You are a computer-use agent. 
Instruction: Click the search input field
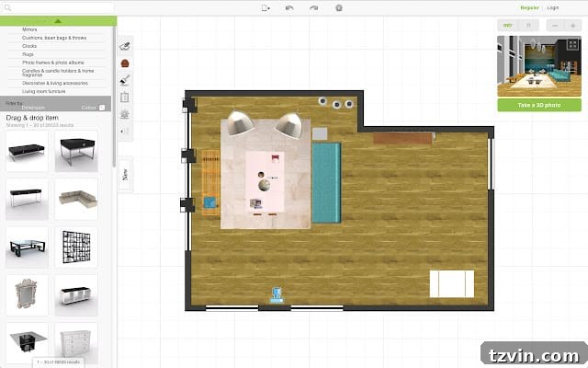pyautogui.click(x=58, y=7)
